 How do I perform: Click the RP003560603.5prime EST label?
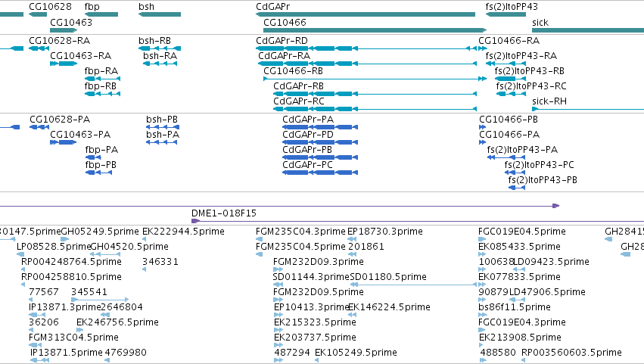(571, 353)
